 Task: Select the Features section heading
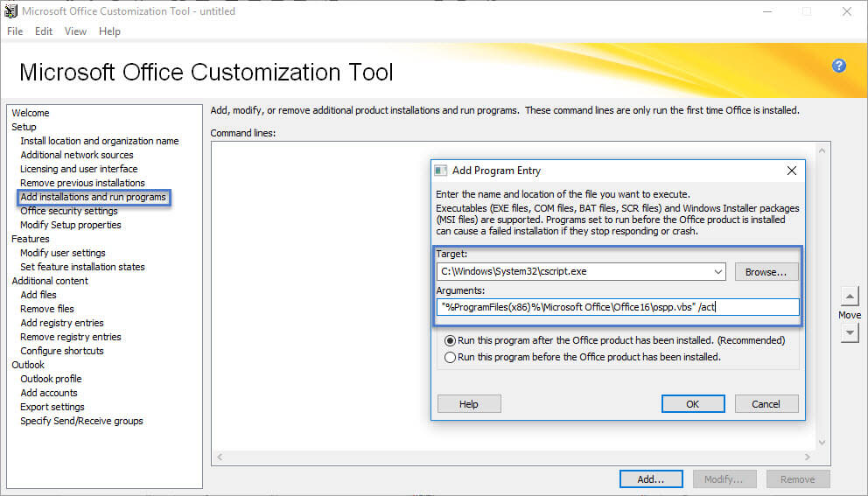click(x=31, y=239)
